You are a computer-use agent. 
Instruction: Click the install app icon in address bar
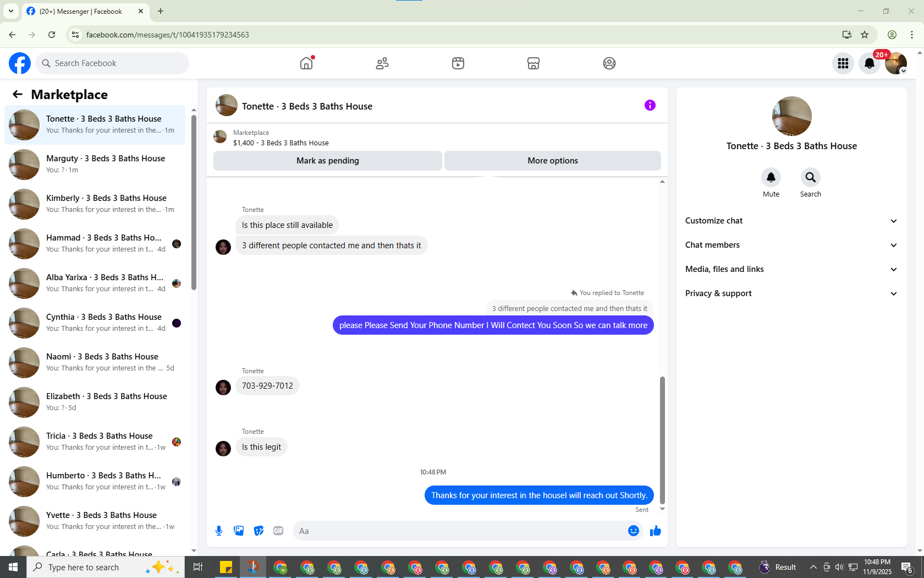[847, 35]
